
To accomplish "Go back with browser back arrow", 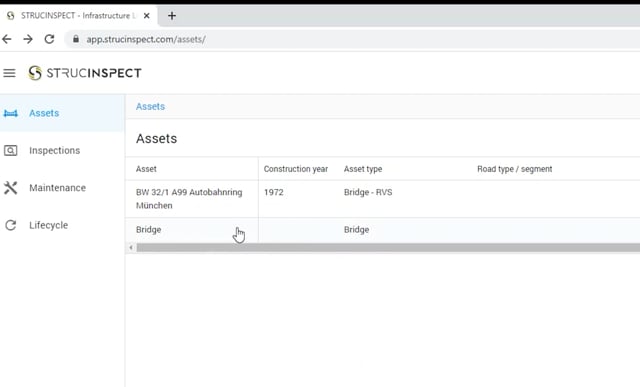I will [7, 39].
